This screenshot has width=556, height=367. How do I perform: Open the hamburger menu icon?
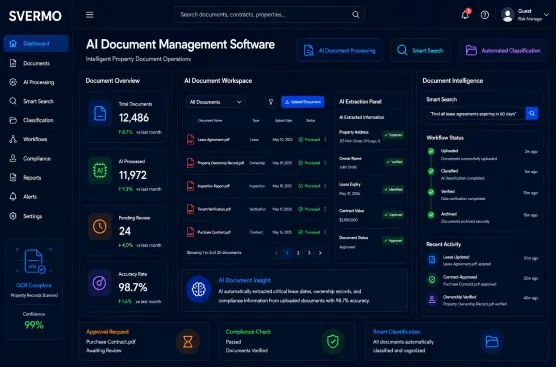click(90, 15)
